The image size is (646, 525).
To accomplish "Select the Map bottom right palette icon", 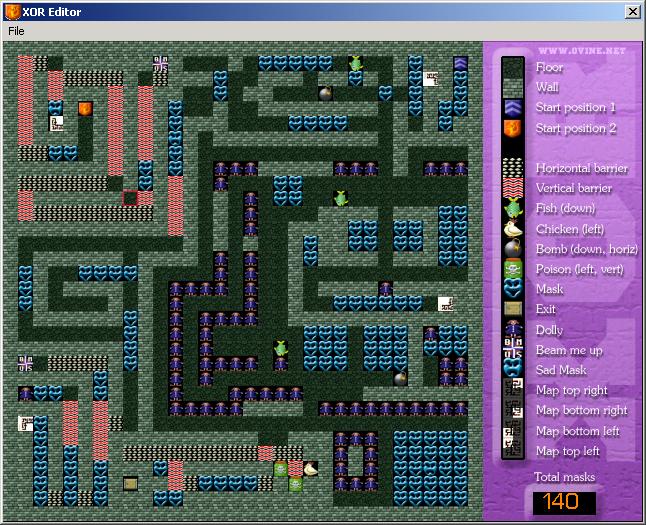I will [513, 410].
